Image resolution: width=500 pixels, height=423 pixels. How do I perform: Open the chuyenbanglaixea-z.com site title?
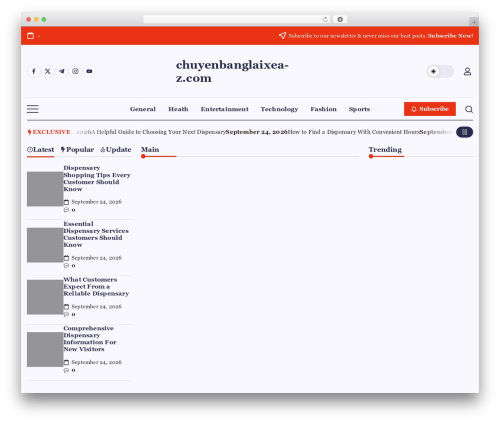coord(232,71)
